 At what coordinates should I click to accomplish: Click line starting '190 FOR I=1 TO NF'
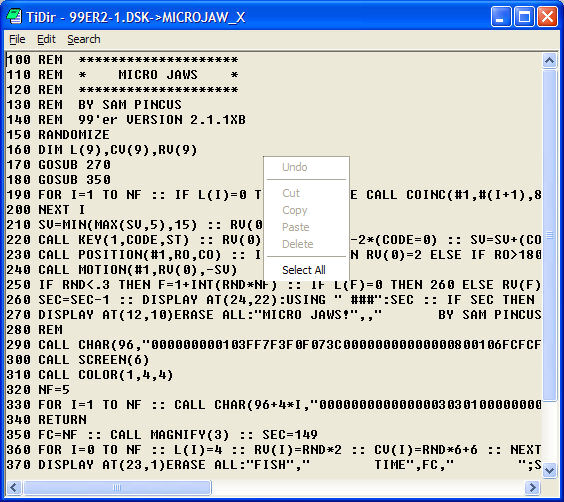(x=274, y=195)
